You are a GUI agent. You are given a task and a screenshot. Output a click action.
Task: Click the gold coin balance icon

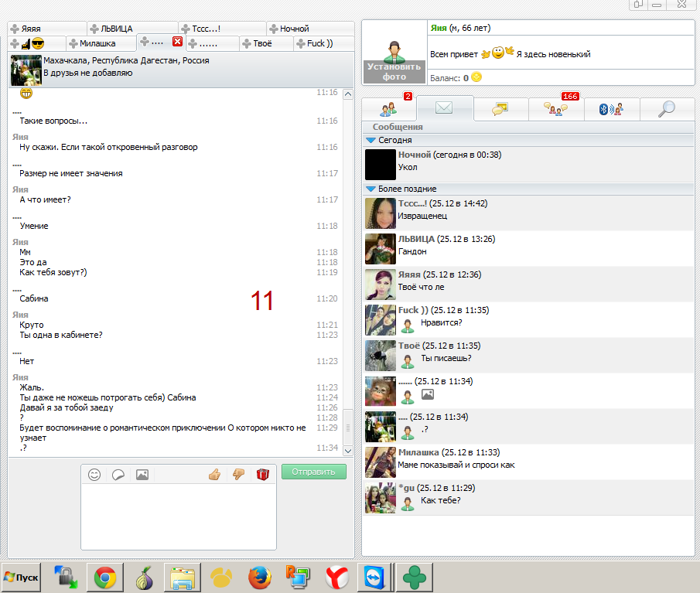click(x=476, y=77)
